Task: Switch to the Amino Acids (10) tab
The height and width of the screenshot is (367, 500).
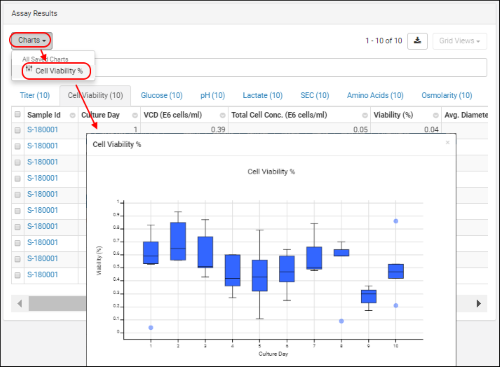Action: 375,95
